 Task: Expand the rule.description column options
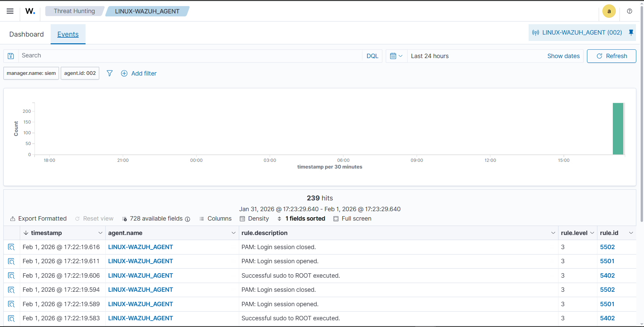tap(553, 233)
